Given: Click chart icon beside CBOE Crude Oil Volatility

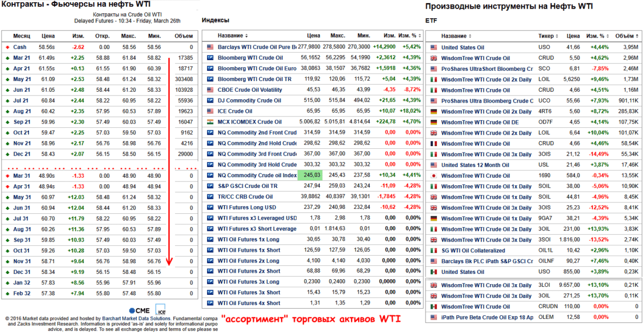Looking at the screenshot, I should 210,90.
